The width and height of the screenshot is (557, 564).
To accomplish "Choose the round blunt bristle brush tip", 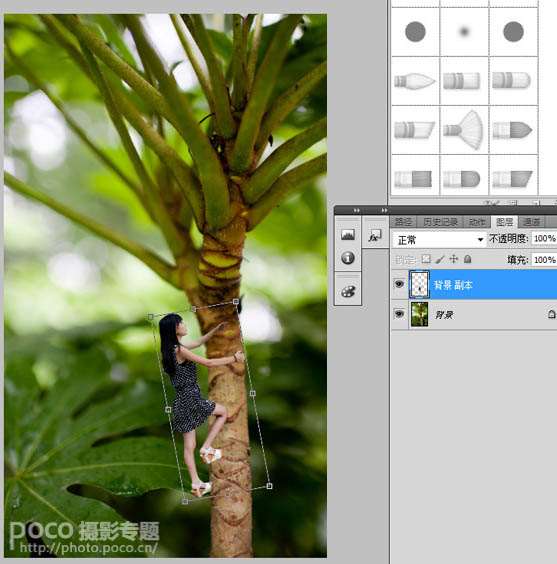I will tap(462, 81).
